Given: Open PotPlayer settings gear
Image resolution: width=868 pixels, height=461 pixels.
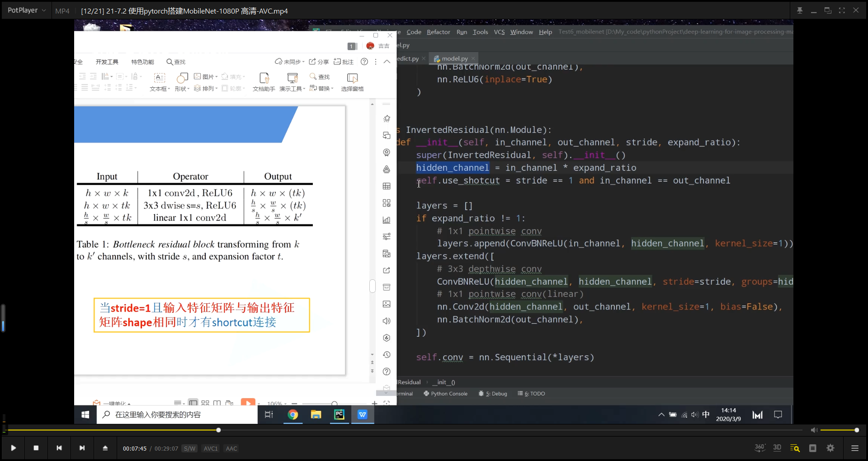Looking at the screenshot, I should coord(830,448).
